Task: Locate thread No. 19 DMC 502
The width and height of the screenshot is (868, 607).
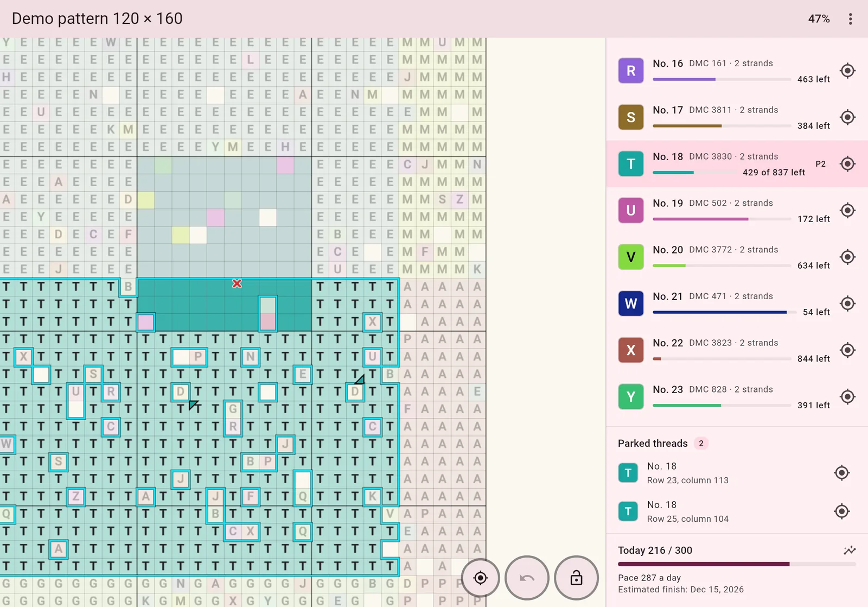Action: pos(847,211)
